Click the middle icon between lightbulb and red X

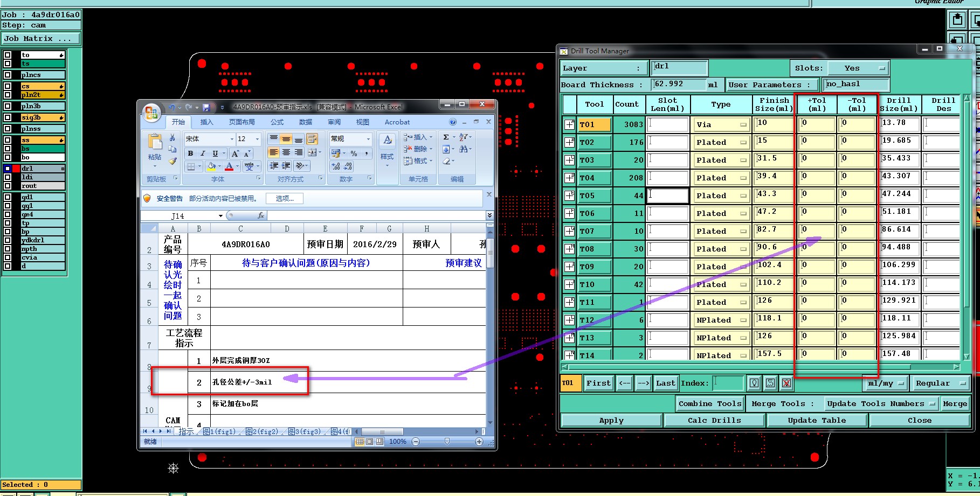pos(770,383)
